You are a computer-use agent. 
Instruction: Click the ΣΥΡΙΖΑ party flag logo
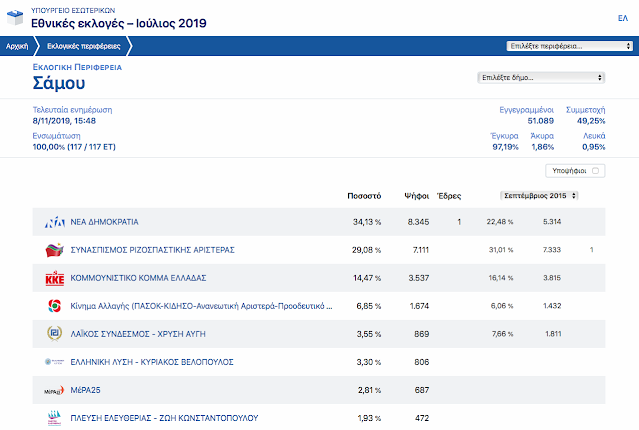tap(55, 250)
